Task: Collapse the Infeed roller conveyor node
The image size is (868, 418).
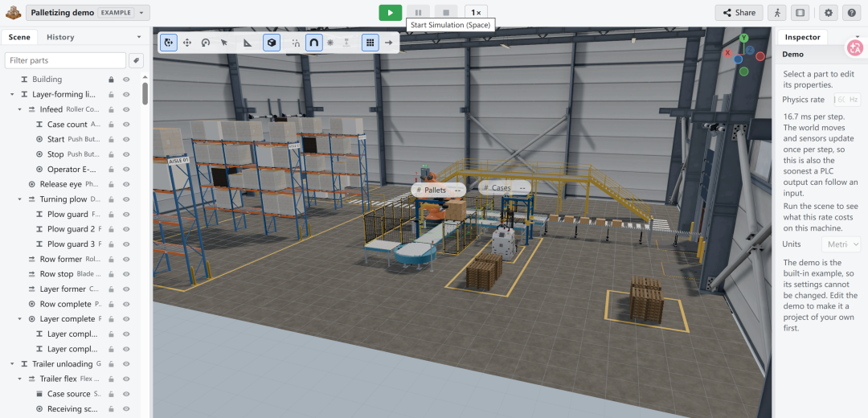Action: coord(20,109)
